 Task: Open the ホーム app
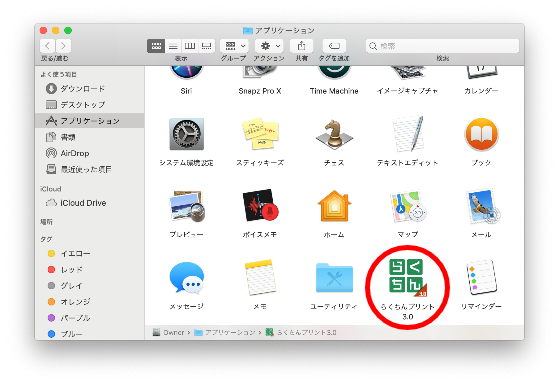pos(334,206)
